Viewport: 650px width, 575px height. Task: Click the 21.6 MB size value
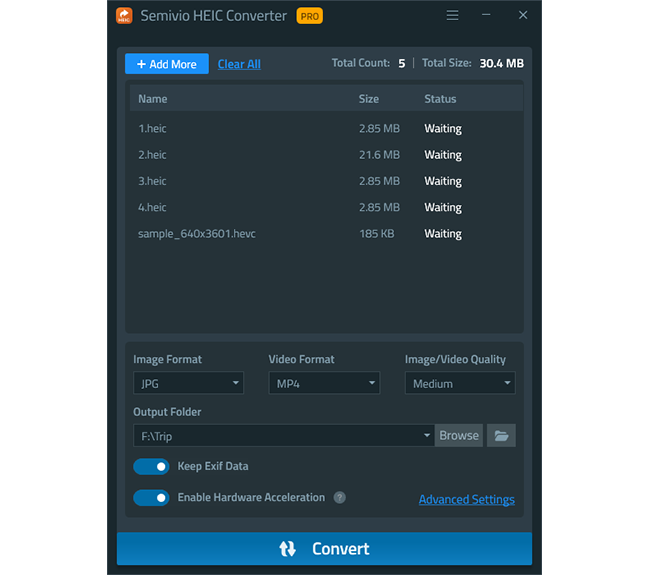coord(379,155)
